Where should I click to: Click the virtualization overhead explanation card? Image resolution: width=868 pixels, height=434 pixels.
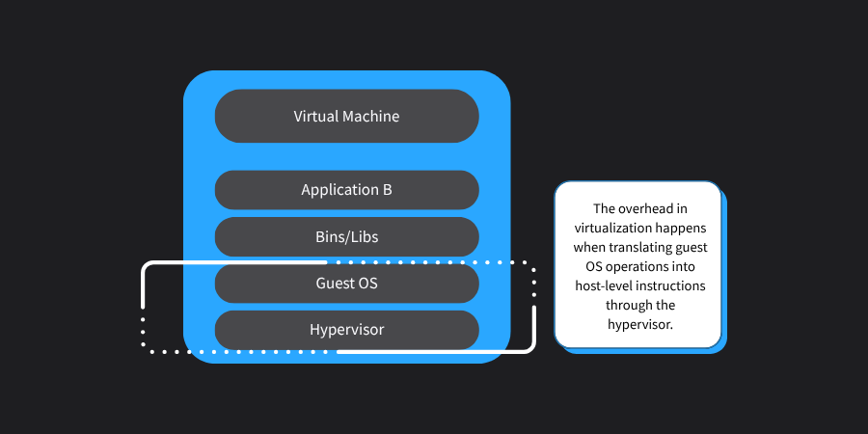coord(637,264)
